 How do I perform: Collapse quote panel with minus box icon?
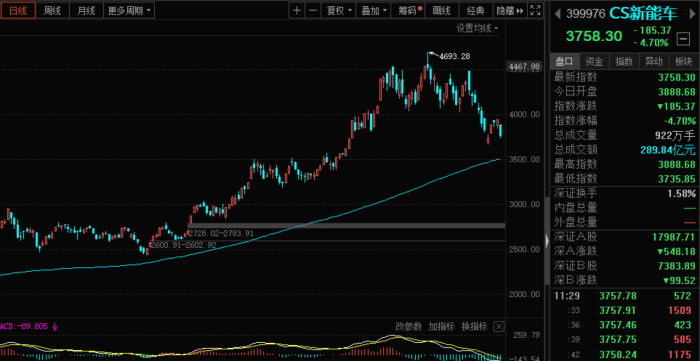[x=683, y=38]
